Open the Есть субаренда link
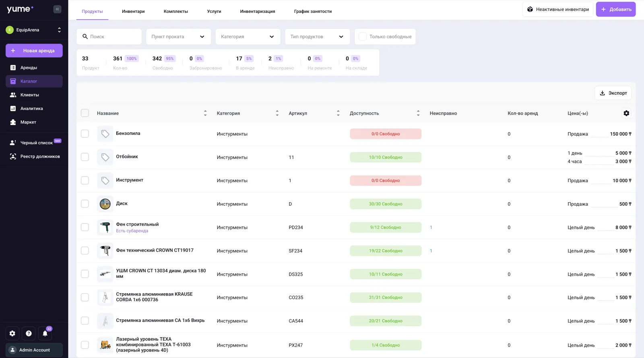The width and height of the screenshot is (644, 358). [132, 231]
